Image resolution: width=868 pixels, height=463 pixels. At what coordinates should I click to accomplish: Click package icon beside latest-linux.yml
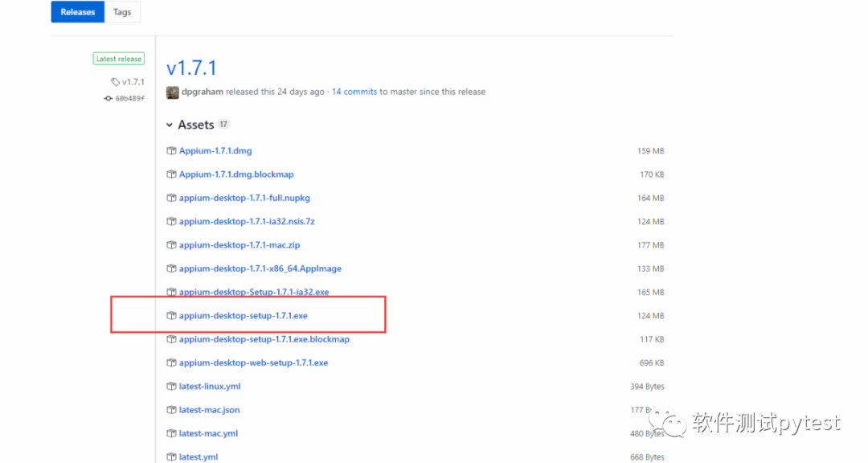click(172, 387)
